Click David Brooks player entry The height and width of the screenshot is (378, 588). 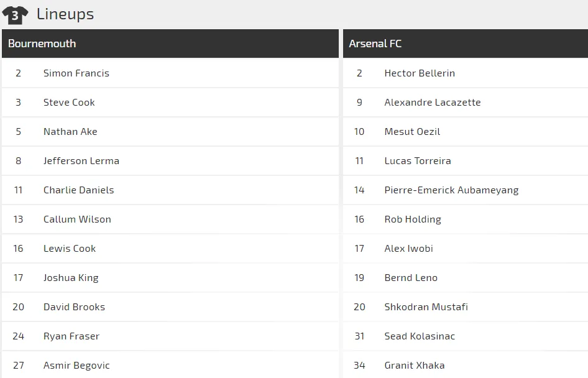(74, 307)
